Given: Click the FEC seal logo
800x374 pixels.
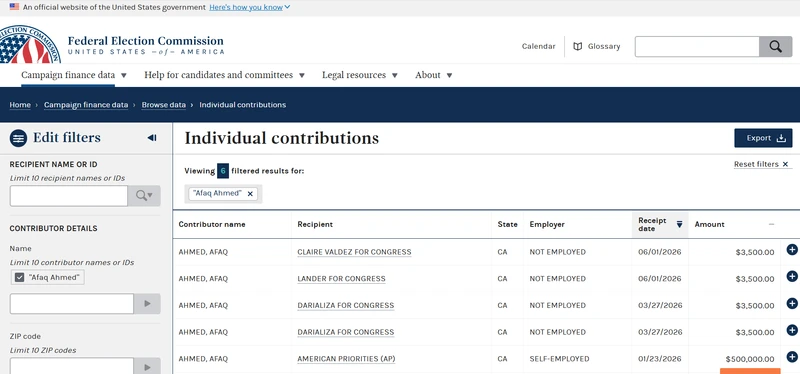Looking at the screenshot, I should pos(30,45).
